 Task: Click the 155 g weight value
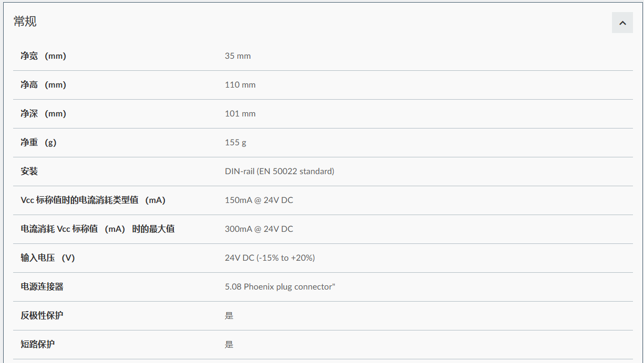tap(235, 143)
